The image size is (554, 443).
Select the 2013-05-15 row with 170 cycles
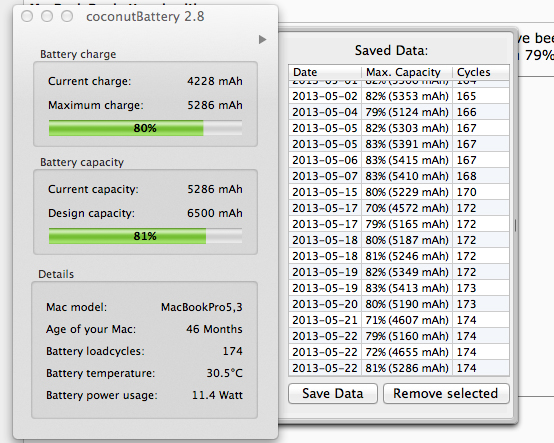pos(399,192)
